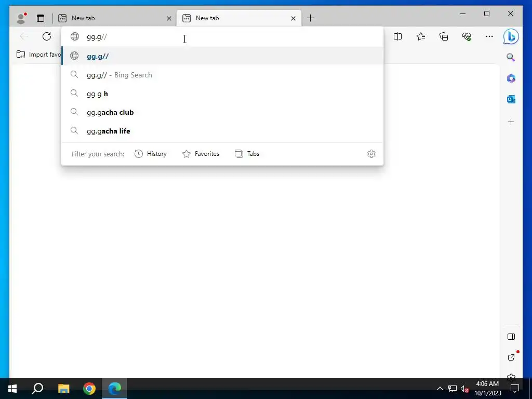
Task: Open link in external window sidebar icon
Action: 511,357
